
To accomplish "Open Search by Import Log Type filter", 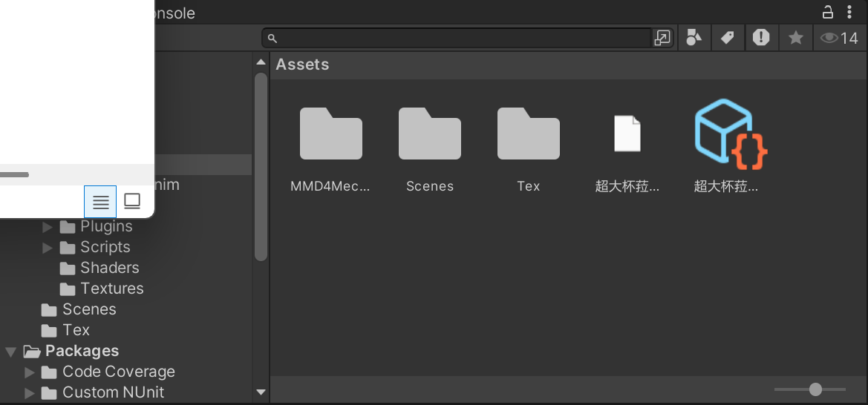I will click(x=761, y=38).
